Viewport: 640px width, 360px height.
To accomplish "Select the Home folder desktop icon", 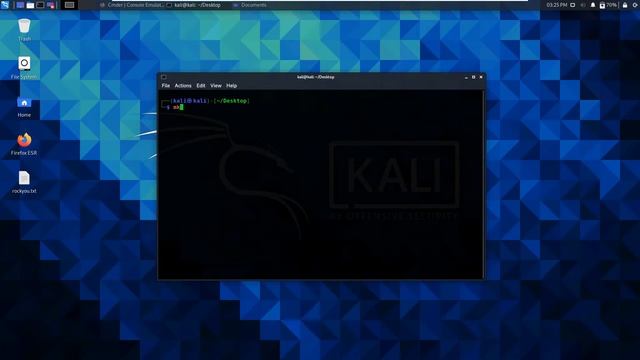I will [24, 106].
